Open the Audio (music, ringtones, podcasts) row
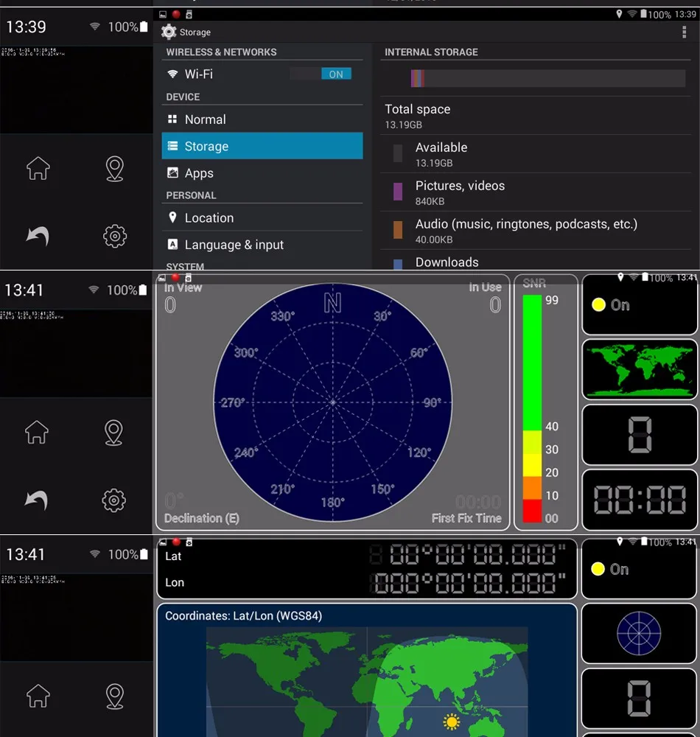 [535, 231]
